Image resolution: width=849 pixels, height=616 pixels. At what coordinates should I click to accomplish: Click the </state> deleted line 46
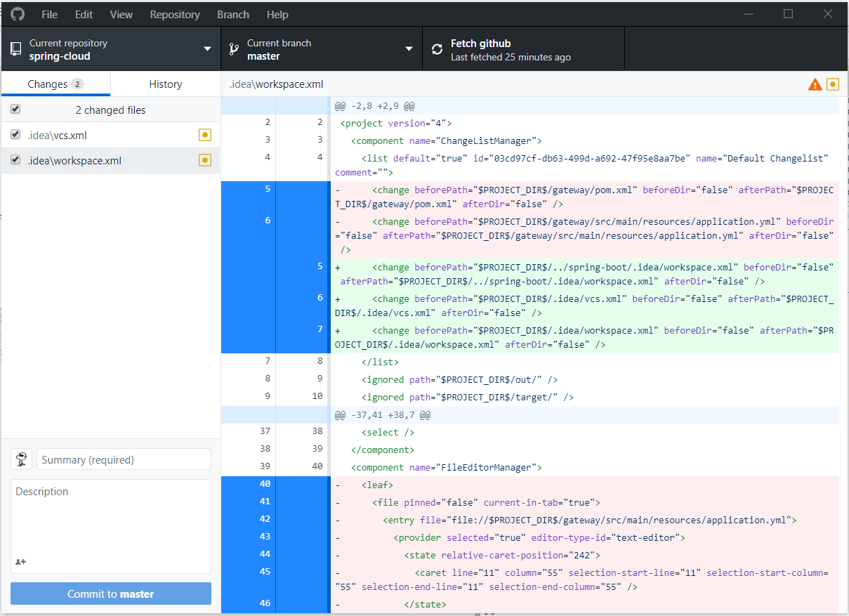point(584,603)
